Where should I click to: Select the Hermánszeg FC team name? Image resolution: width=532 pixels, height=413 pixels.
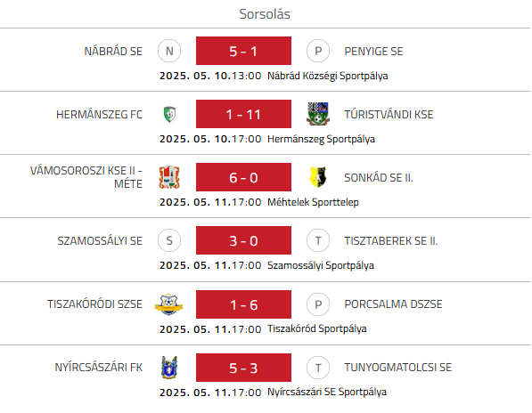(99, 115)
